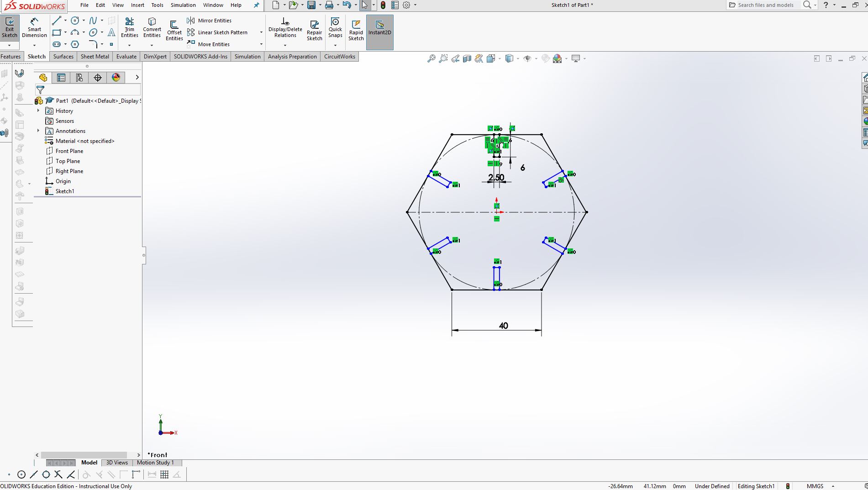Image resolution: width=868 pixels, height=490 pixels.
Task: Click the Trim Entities tool
Action: 129,28
